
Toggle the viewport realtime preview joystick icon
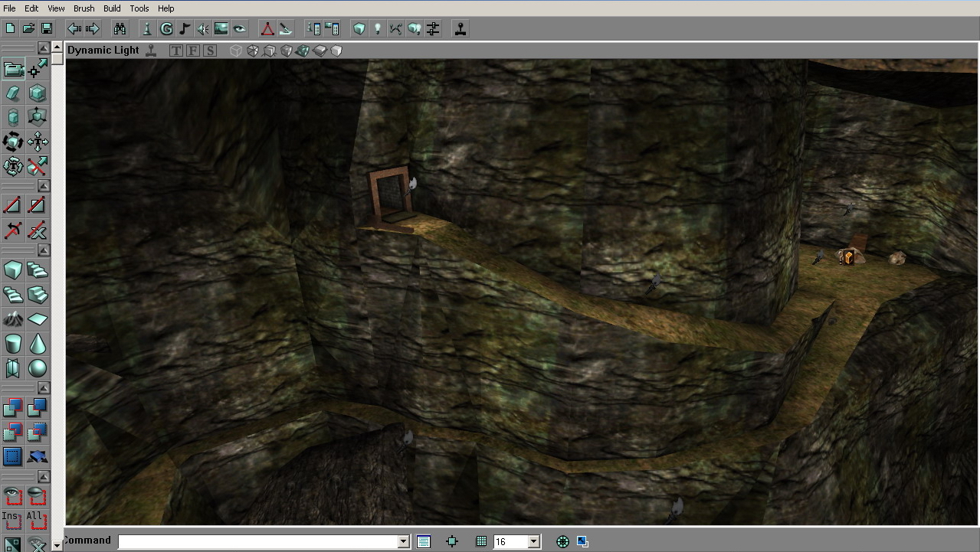(x=151, y=51)
